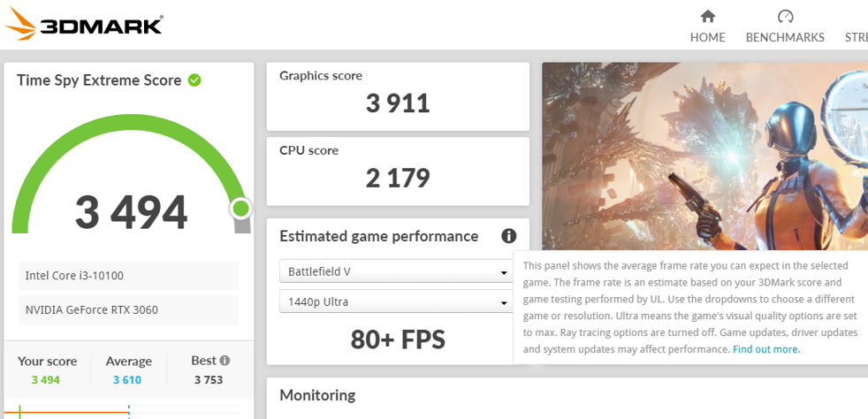
Task: Click the 3DMark logo
Action: tap(84, 24)
